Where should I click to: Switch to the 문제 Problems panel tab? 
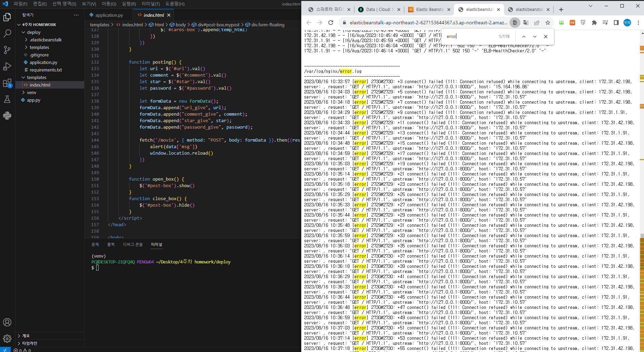click(x=95, y=245)
